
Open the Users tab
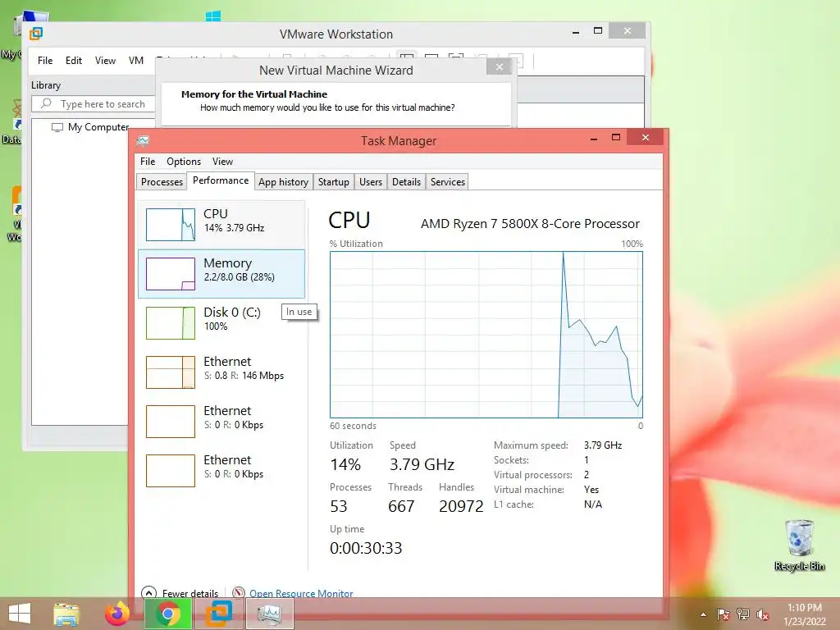[370, 181]
